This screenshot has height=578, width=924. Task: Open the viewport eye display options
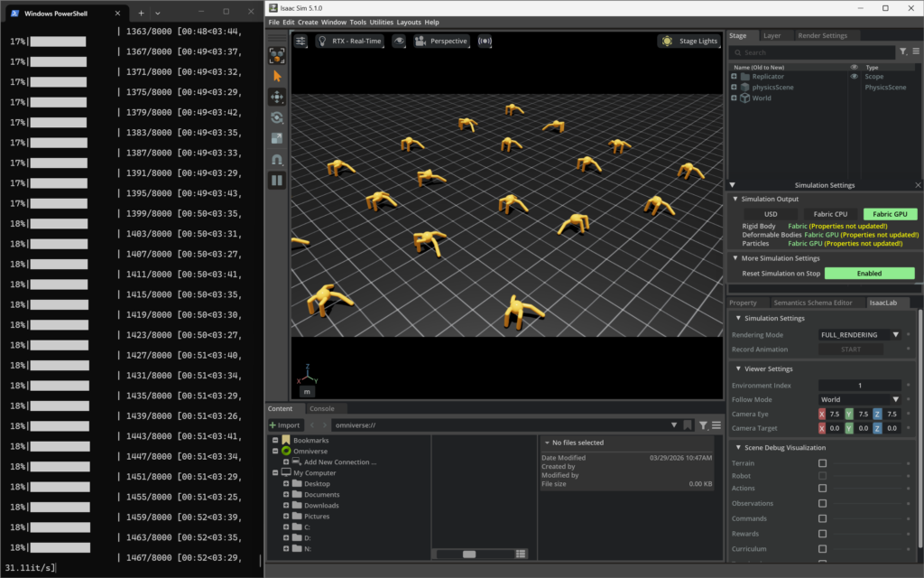click(x=399, y=42)
